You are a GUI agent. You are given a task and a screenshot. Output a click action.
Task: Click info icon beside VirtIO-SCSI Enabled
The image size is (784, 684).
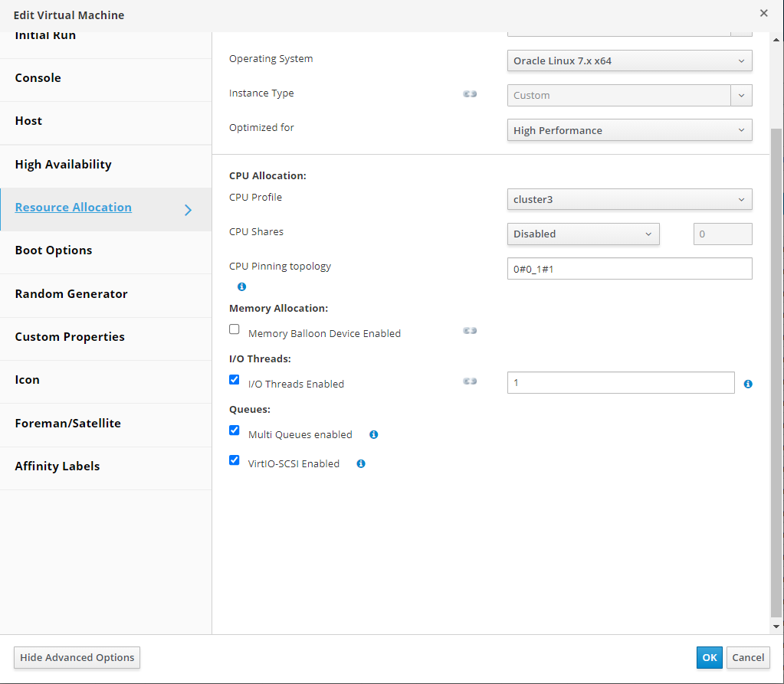(361, 463)
